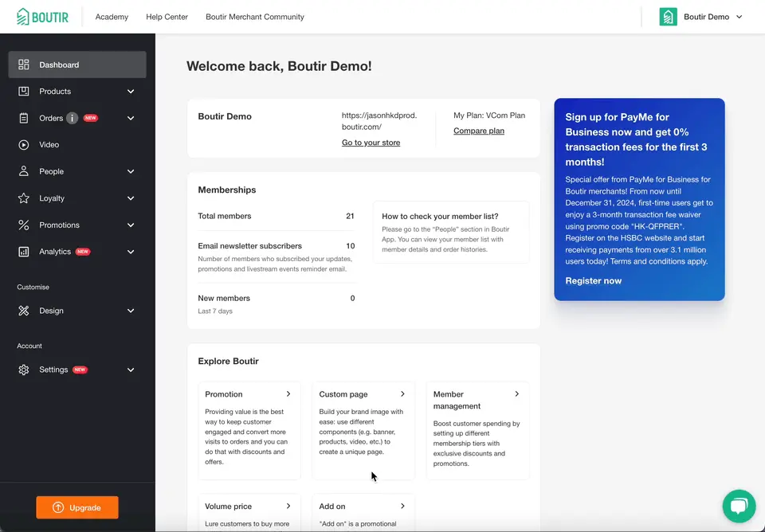Open the Academy link in top navigation
The image size is (765, 532).
(112, 17)
